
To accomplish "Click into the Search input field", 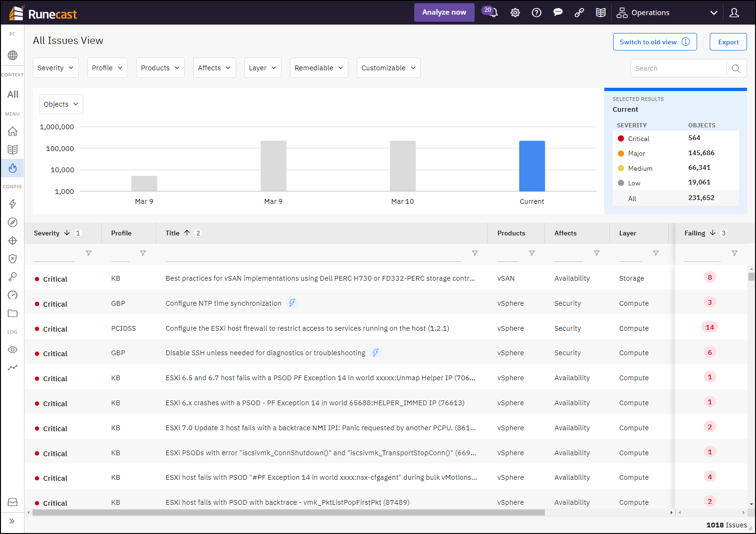I will click(x=679, y=68).
